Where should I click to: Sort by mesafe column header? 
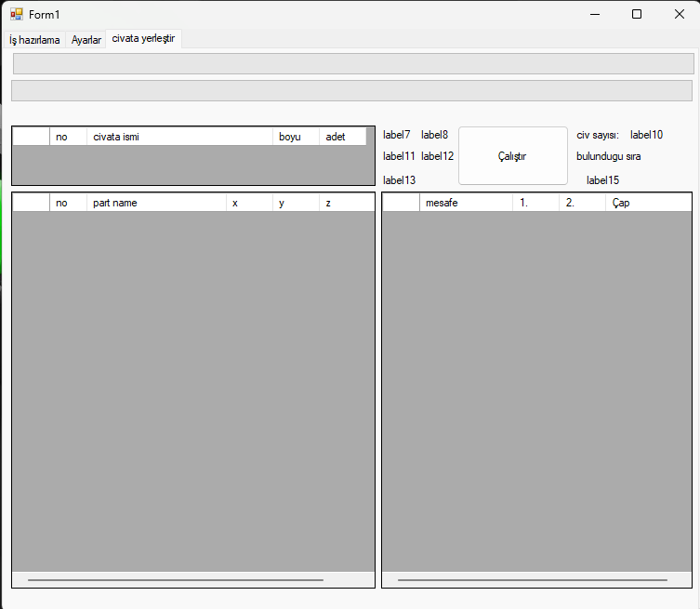coord(465,203)
